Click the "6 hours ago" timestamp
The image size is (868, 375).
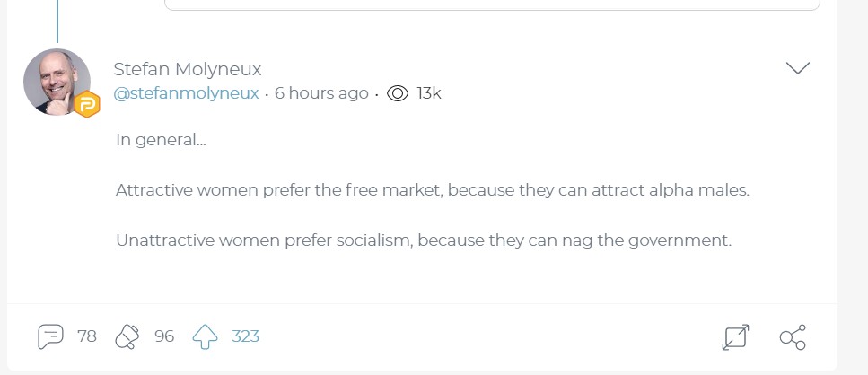point(321,93)
